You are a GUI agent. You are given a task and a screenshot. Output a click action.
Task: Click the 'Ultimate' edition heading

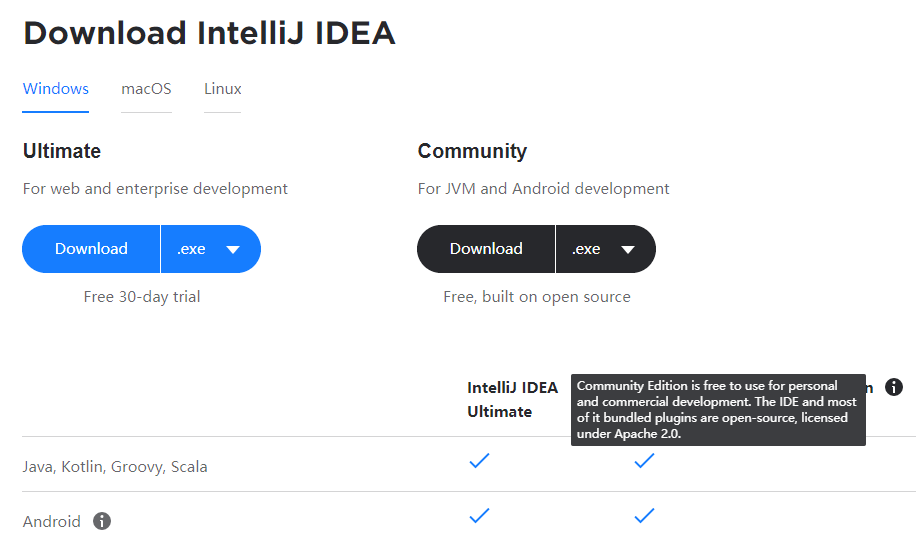pyautogui.click(x=62, y=151)
